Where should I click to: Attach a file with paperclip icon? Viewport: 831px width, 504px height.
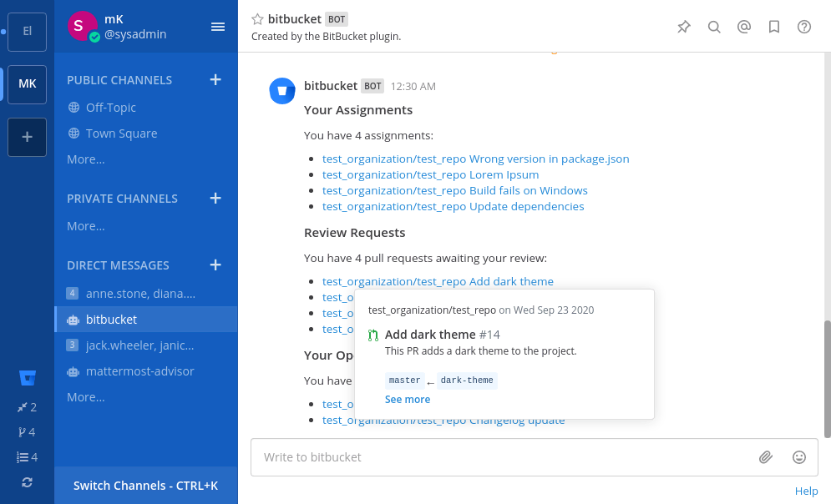point(765,457)
